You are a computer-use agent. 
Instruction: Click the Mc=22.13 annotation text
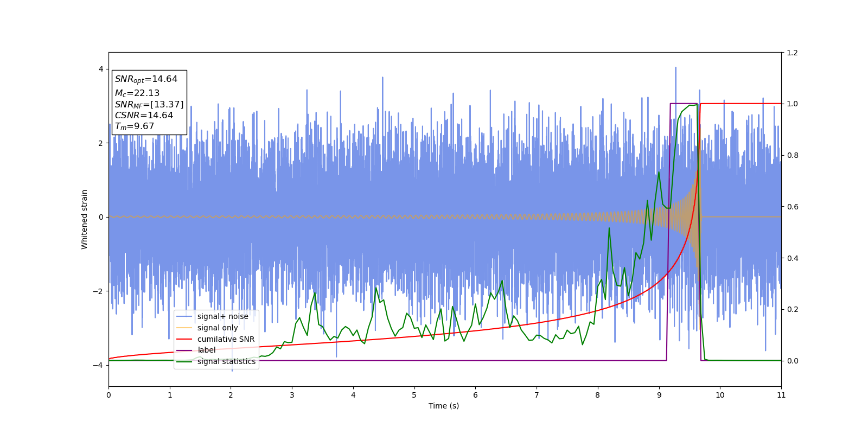click(x=137, y=93)
